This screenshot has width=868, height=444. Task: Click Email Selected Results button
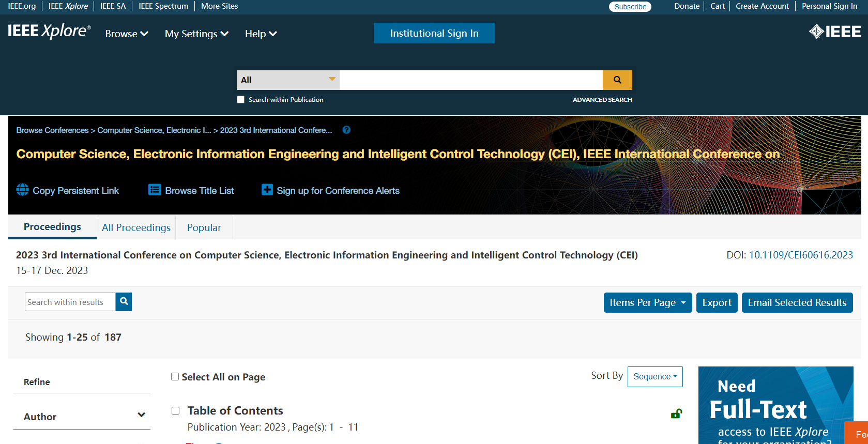797,303
